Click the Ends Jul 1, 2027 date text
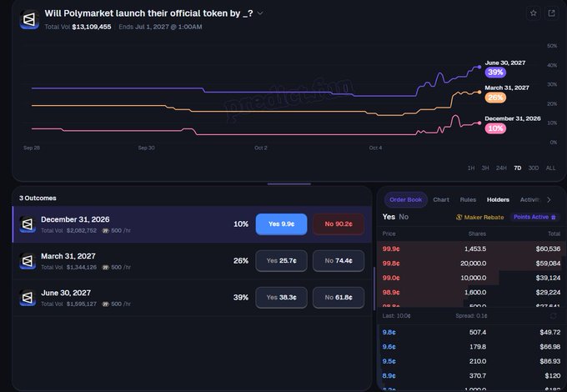This screenshot has width=567, height=392. tap(160, 27)
